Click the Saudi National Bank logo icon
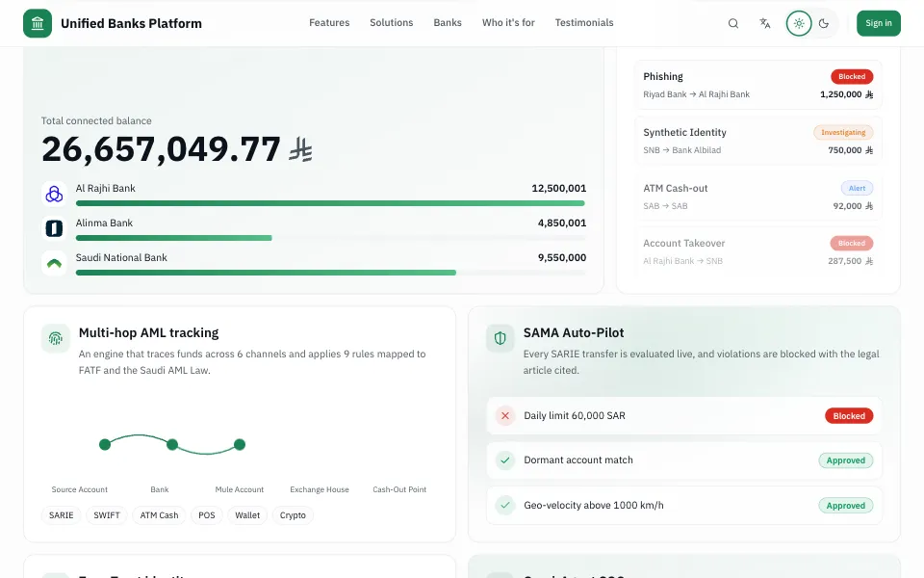Image resolution: width=924 pixels, height=578 pixels. 54,263
